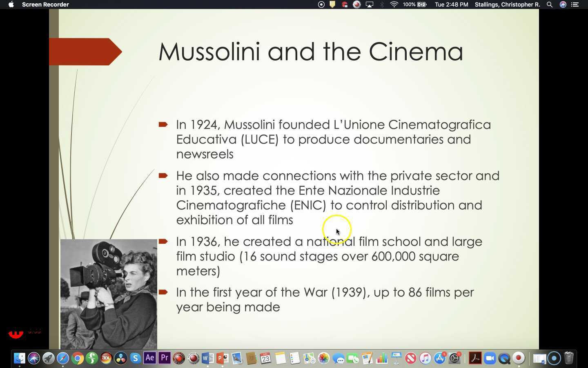Open the Wi-Fi status menu

click(394, 4)
